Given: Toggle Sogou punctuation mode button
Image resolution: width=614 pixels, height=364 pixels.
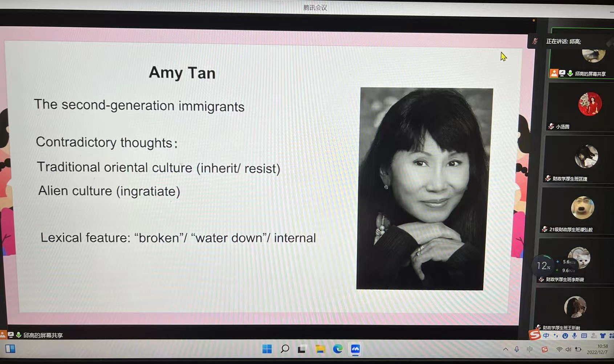Looking at the screenshot, I should tap(556, 336).
